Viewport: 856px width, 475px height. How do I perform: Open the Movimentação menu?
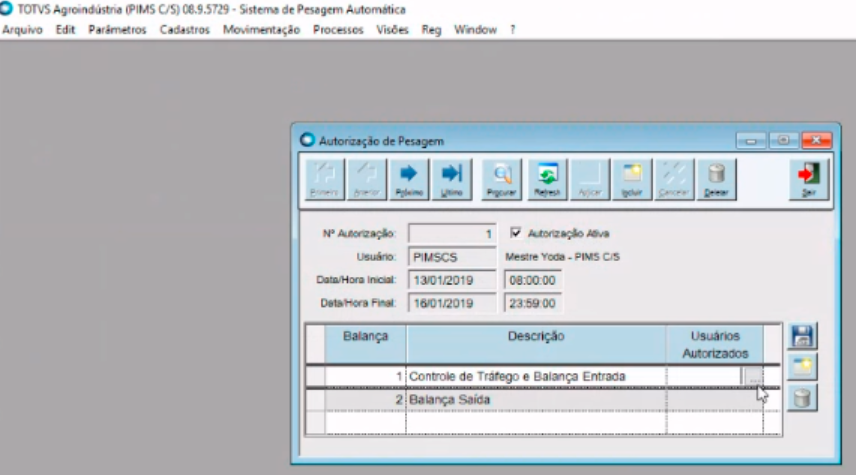coord(261,30)
